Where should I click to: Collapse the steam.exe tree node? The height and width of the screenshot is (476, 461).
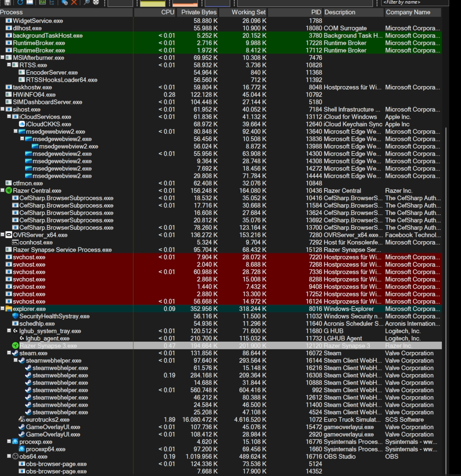coord(9,353)
